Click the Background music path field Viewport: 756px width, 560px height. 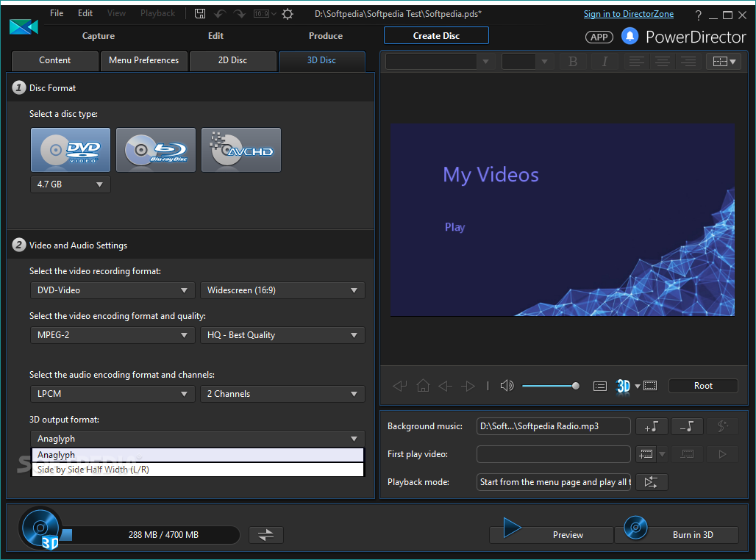(554, 426)
